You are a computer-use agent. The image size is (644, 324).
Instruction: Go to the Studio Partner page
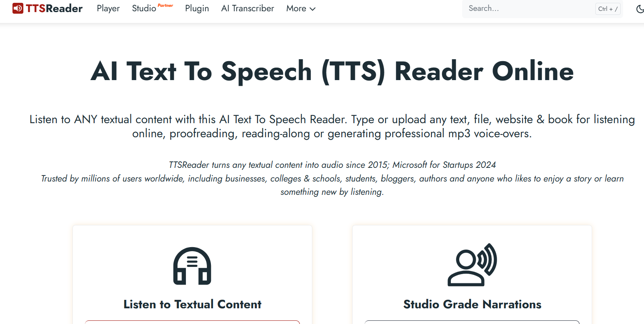coord(153,8)
